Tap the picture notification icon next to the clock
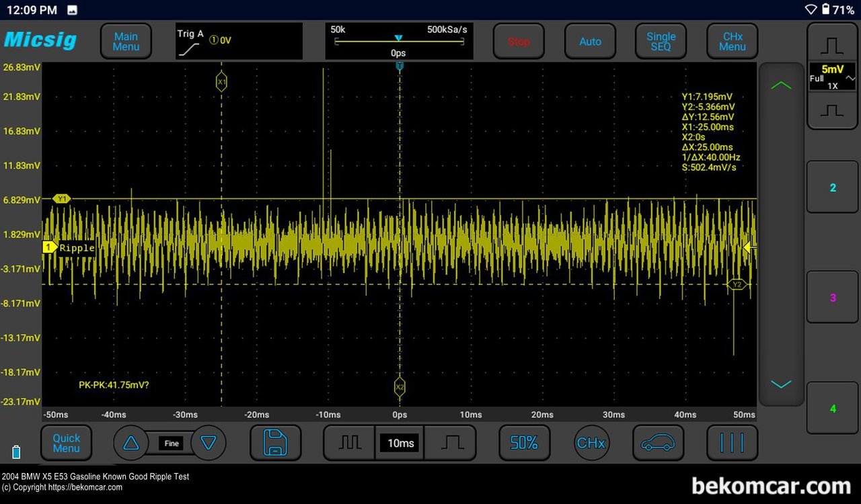Image resolution: width=861 pixels, height=504 pixels. click(x=73, y=10)
